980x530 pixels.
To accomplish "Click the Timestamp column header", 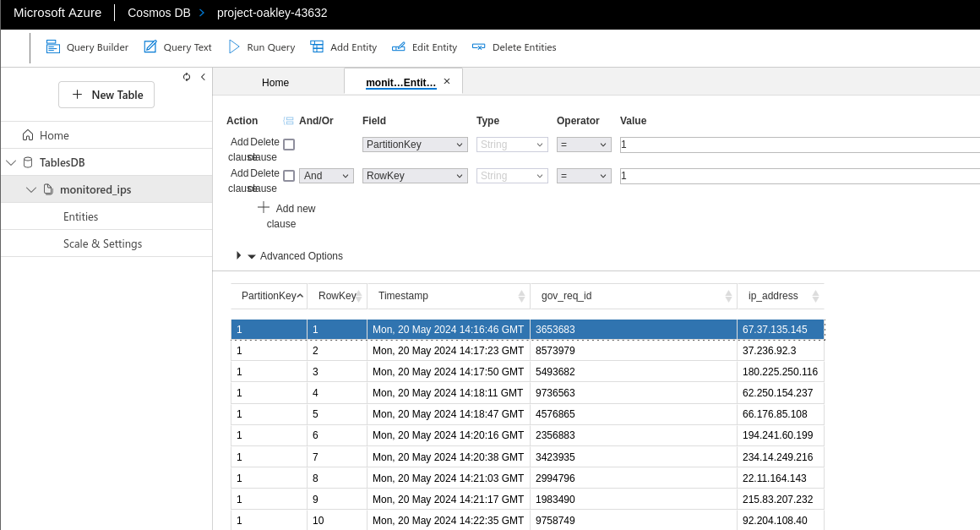I will click(x=448, y=296).
